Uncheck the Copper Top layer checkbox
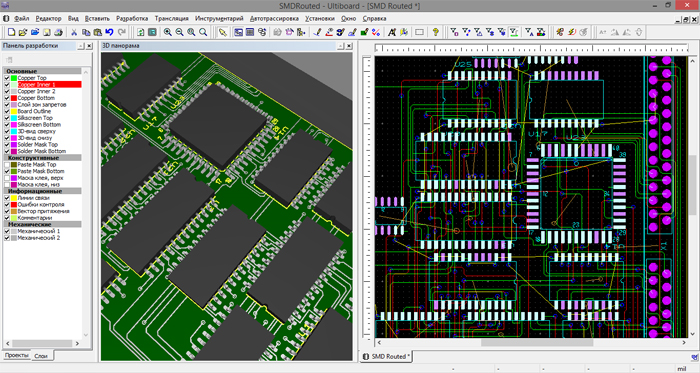The image size is (700, 373). [x=7, y=78]
